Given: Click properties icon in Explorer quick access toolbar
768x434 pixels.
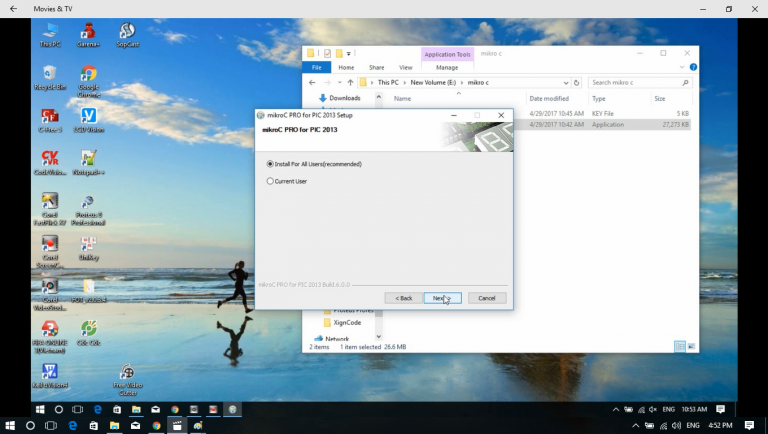Looking at the screenshot, I should pos(327,53).
